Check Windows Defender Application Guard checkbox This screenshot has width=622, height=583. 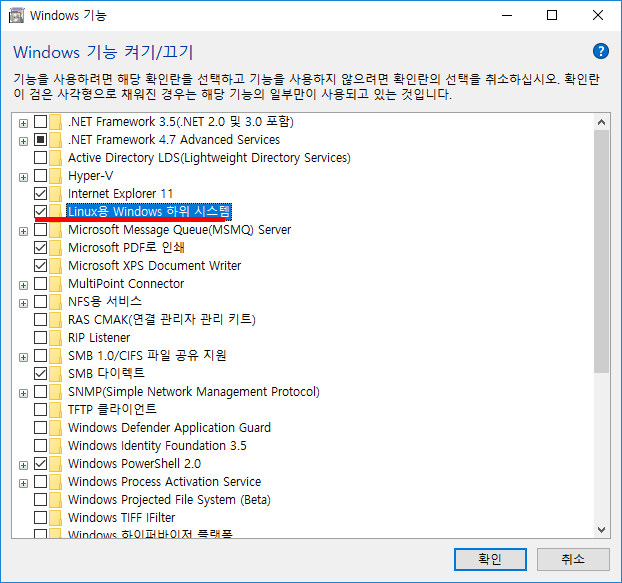click(x=40, y=428)
